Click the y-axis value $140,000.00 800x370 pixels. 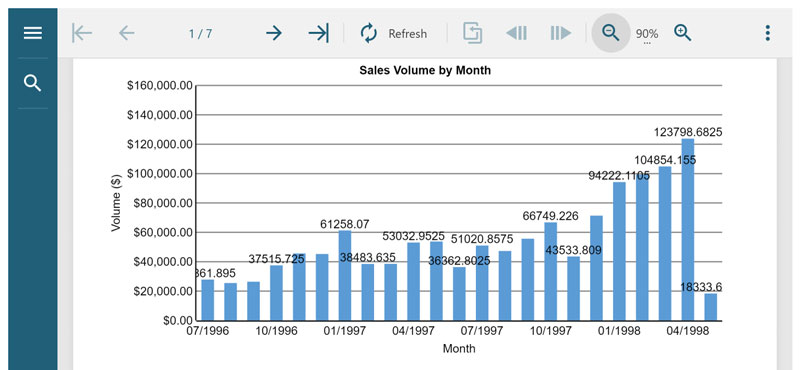point(160,115)
